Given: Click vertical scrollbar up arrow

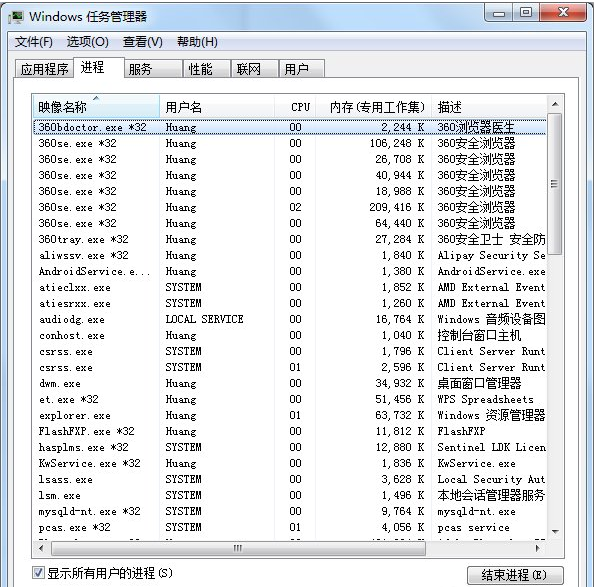Looking at the screenshot, I should click(x=555, y=104).
